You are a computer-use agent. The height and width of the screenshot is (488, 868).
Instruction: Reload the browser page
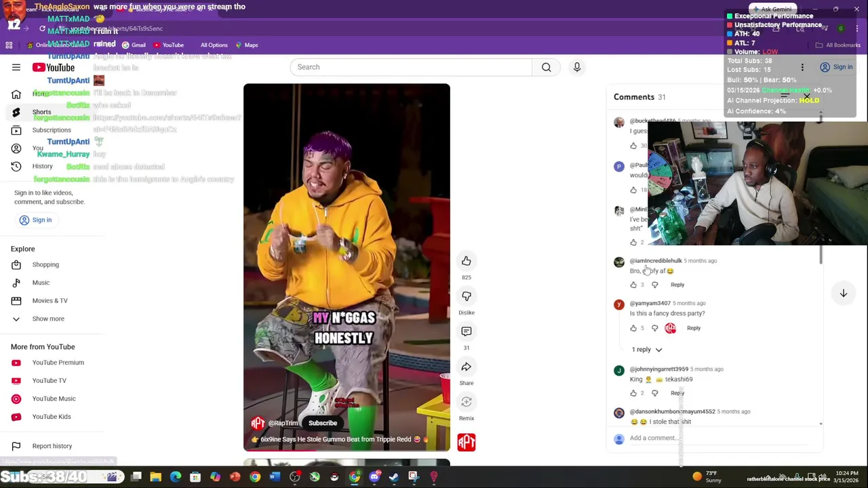click(42, 28)
